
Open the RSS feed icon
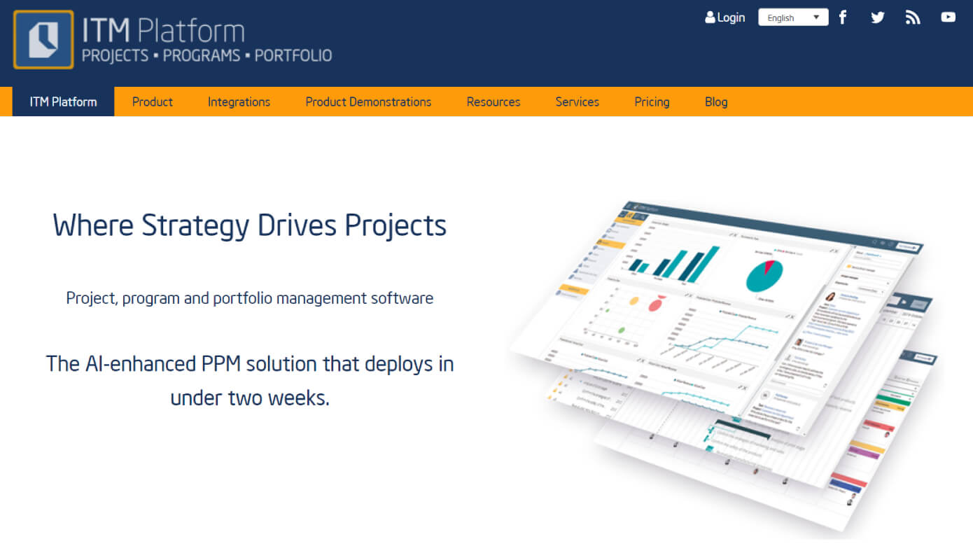913,17
